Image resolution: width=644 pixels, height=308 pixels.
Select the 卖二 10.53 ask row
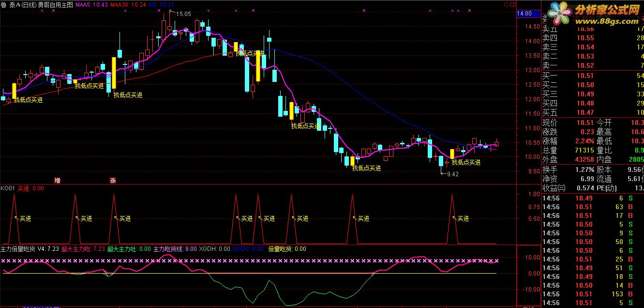click(x=592, y=56)
